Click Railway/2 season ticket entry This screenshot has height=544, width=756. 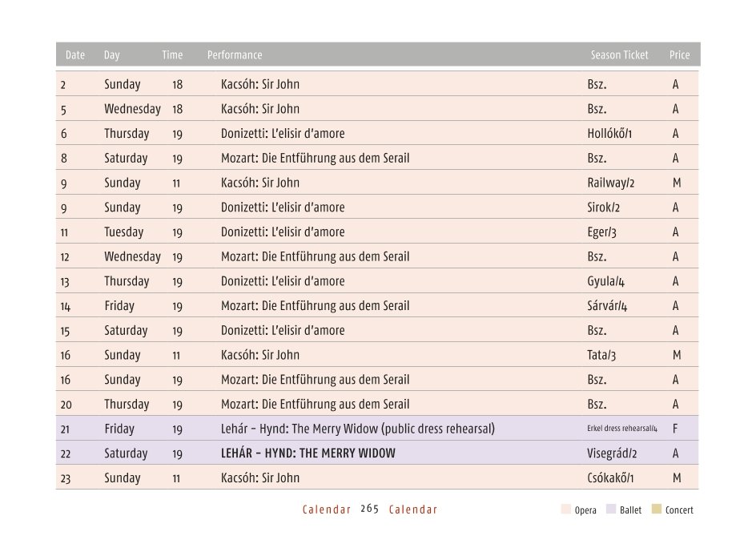[610, 183]
